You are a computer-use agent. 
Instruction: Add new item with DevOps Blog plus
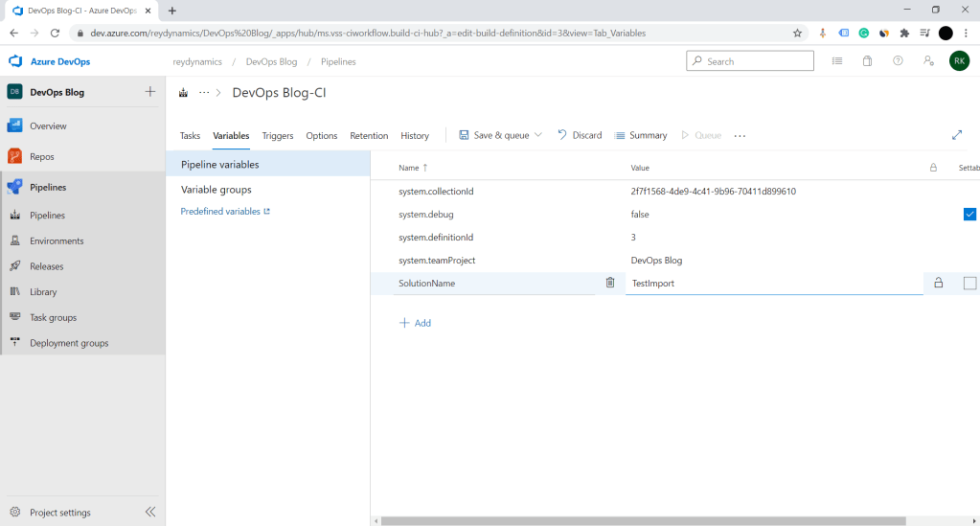tap(149, 92)
